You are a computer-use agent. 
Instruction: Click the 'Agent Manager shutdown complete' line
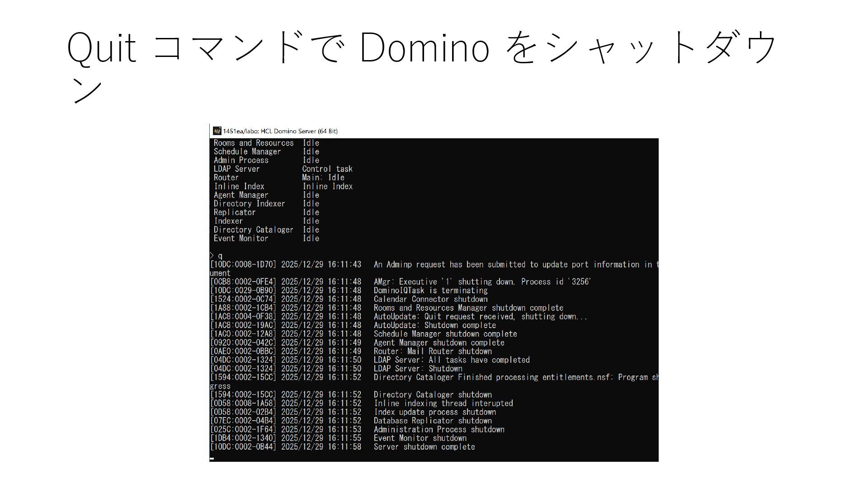pyautogui.click(x=439, y=343)
